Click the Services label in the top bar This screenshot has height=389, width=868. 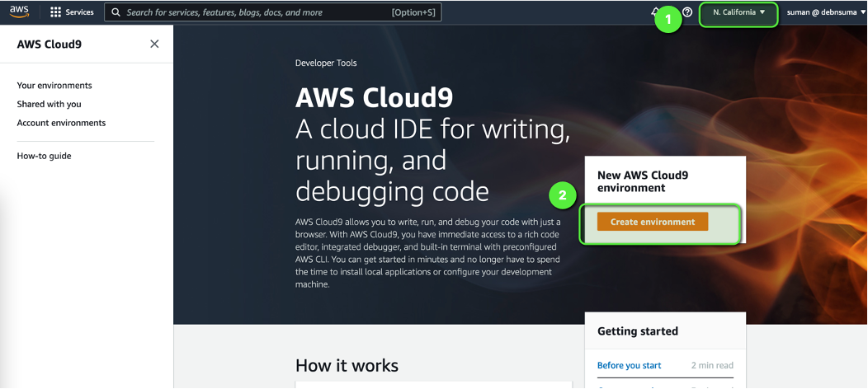[x=80, y=12]
